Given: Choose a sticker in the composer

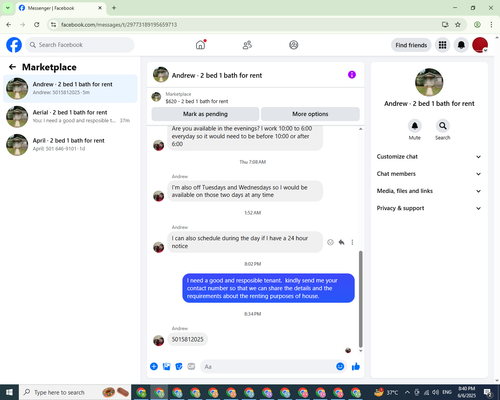Looking at the screenshot, I should click(179, 367).
